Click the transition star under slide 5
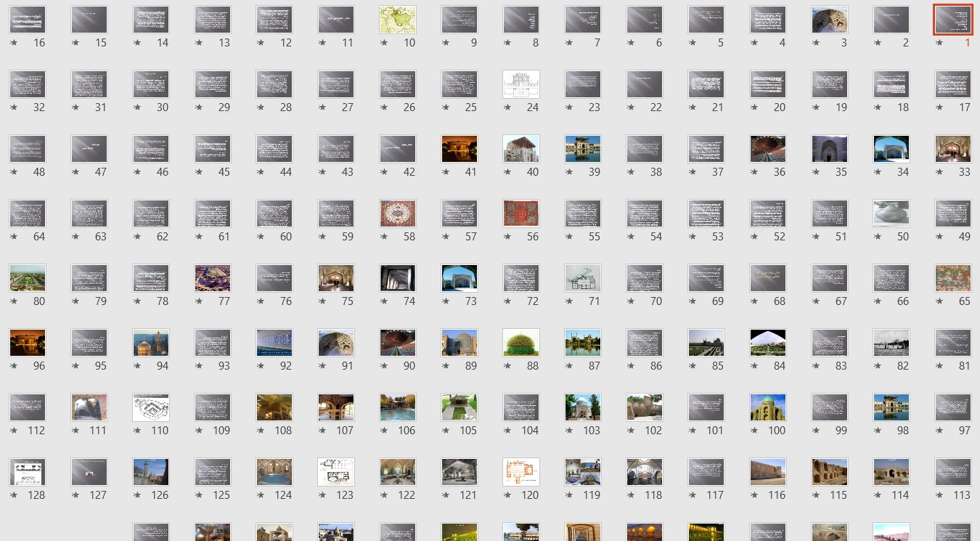This screenshot has width=980, height=541. tap(693, 43)
